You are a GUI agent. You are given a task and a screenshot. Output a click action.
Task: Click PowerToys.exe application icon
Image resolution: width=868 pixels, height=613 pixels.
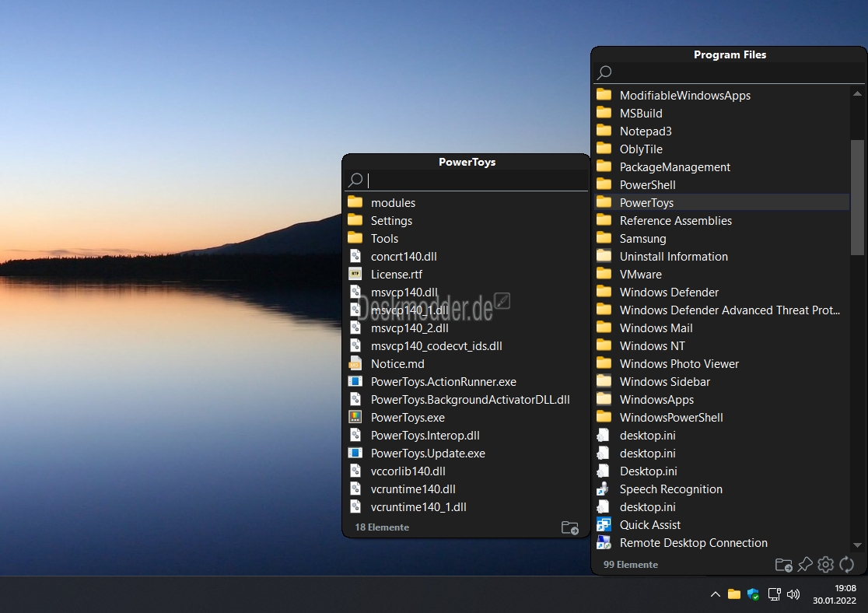pos(355,417)
